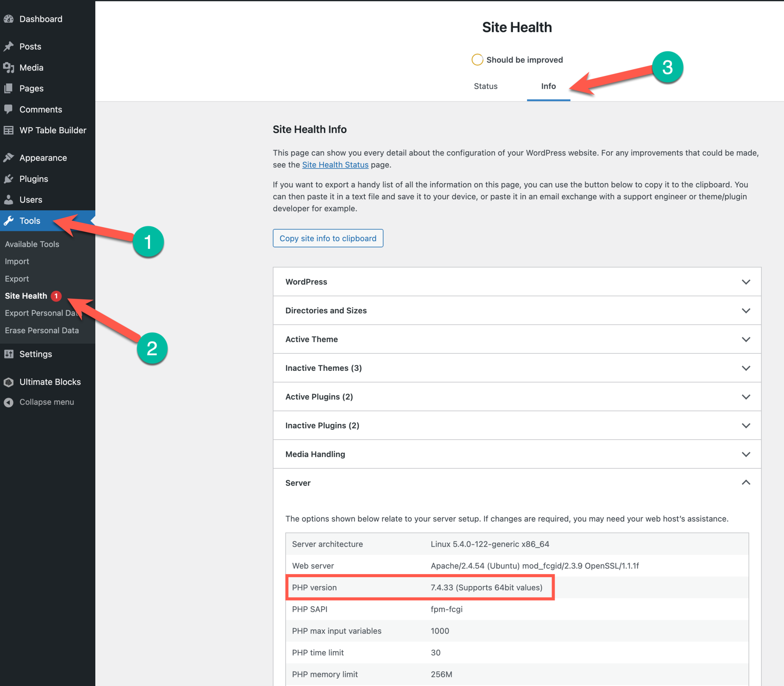Select the Appearance paintbrush icon
This screenshot has height=686, width=784.
[x=9, y=157]
